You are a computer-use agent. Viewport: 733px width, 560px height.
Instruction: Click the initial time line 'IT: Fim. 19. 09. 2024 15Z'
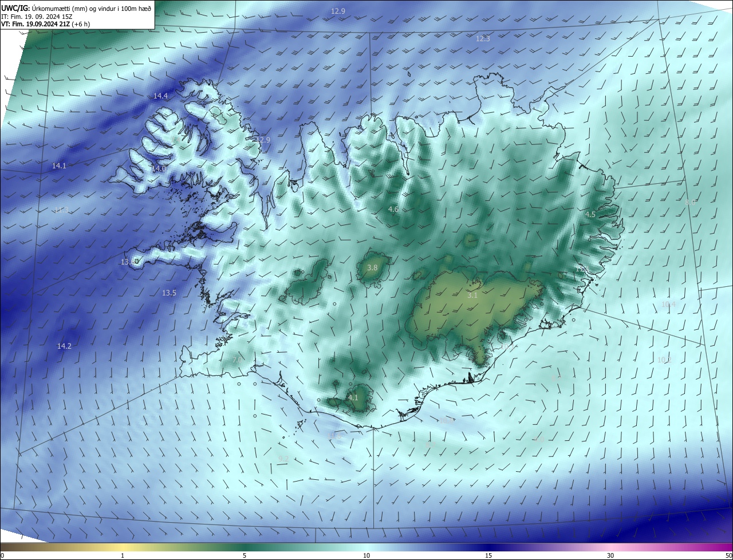point(37,17)
